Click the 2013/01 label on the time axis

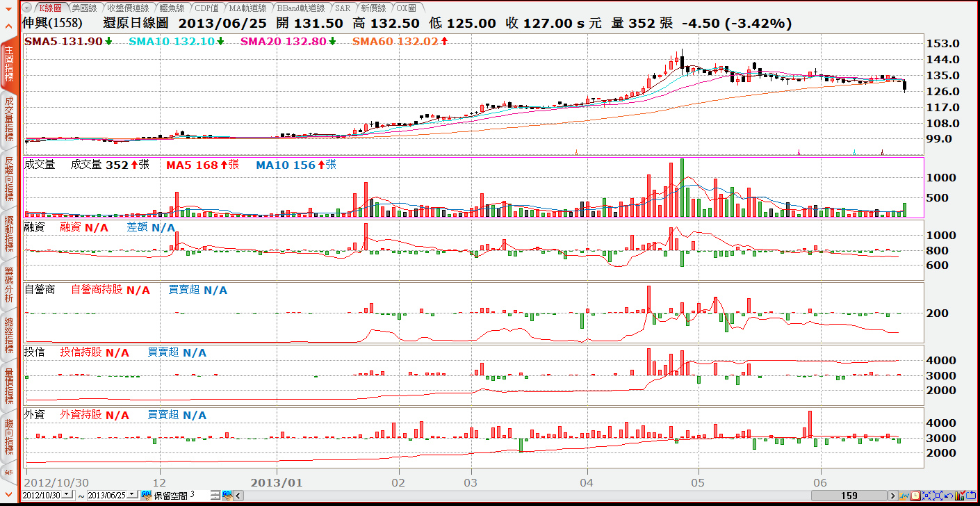click(277, 482)
